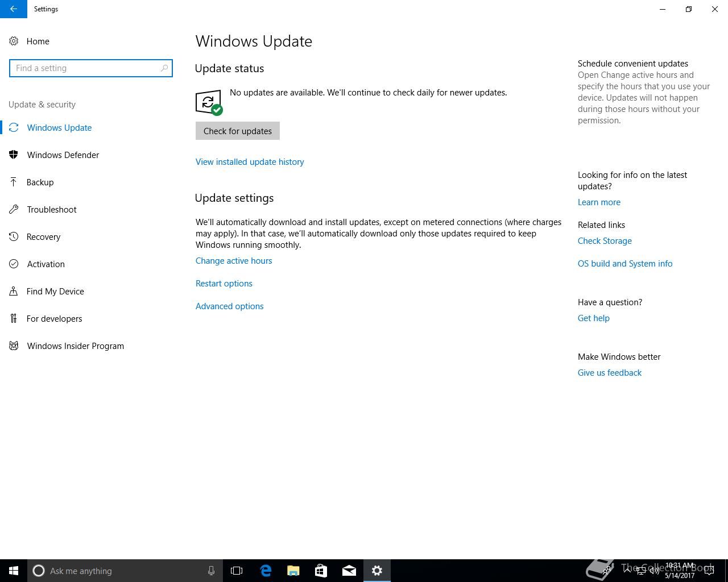Open Advanced options link
The width and height of the screenshot is (728, 582).
(230, 306)
